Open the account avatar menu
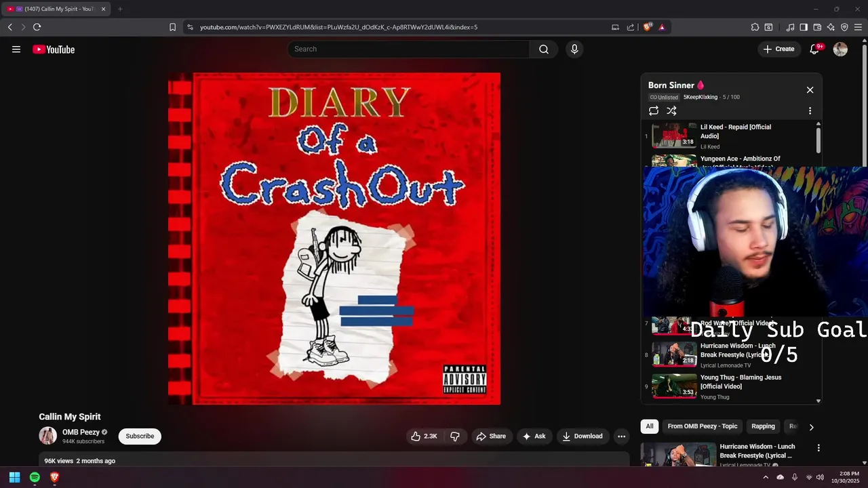Screen dimensions: 868x488 point(840,49)
